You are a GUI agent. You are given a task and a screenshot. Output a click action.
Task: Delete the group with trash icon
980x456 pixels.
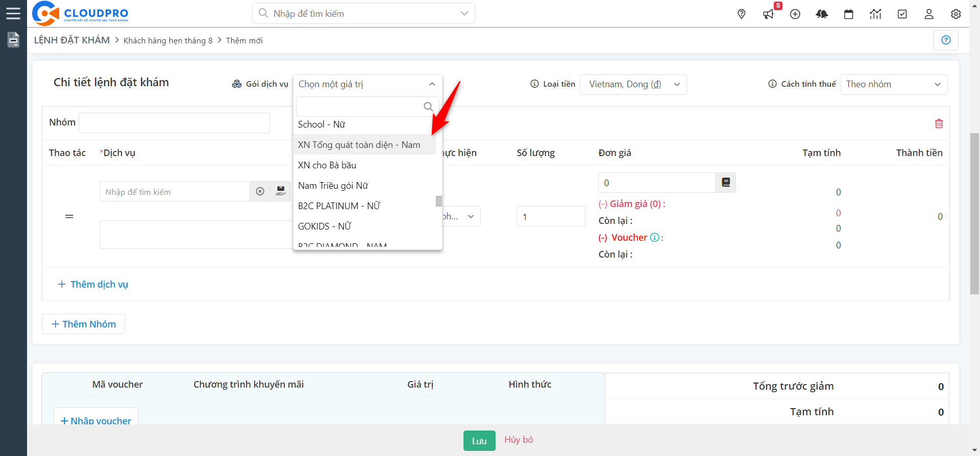coord(939,123)
